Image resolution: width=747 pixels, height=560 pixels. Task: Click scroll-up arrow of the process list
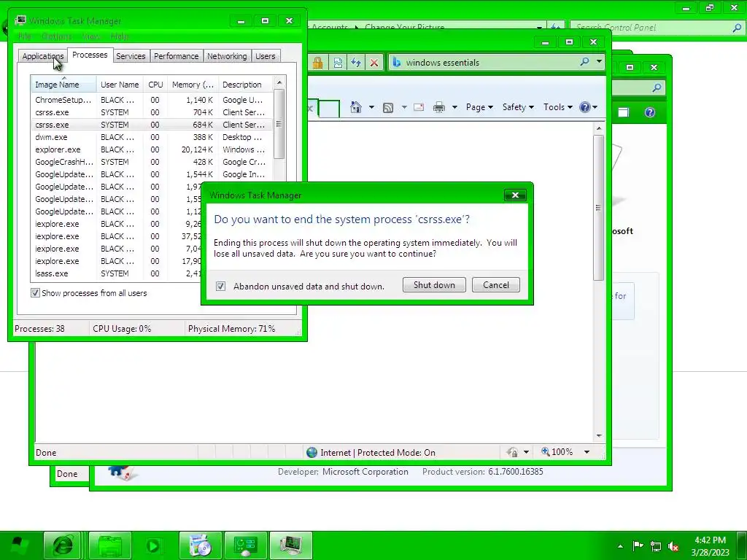[x=279, y=82]
